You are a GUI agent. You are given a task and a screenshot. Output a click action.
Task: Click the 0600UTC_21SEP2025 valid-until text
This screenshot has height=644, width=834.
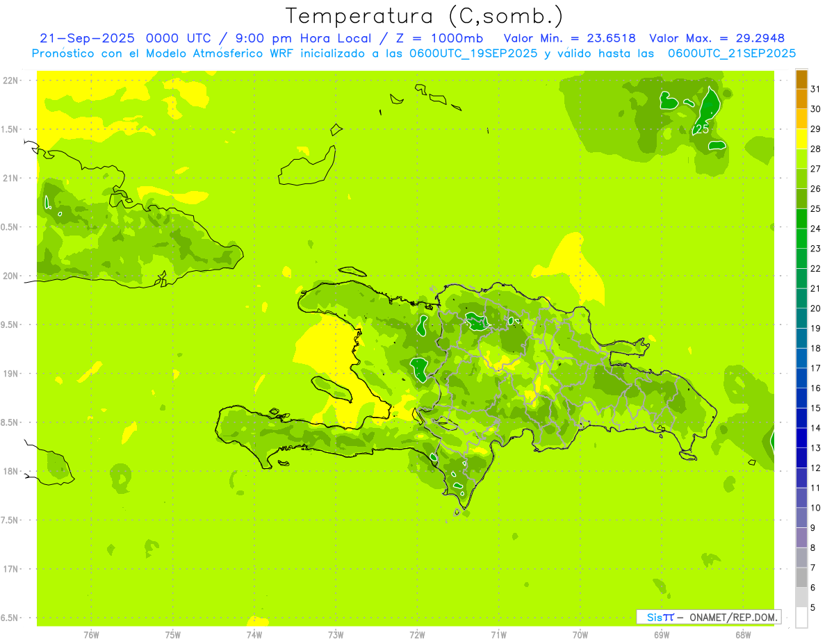tap(732, 53)
